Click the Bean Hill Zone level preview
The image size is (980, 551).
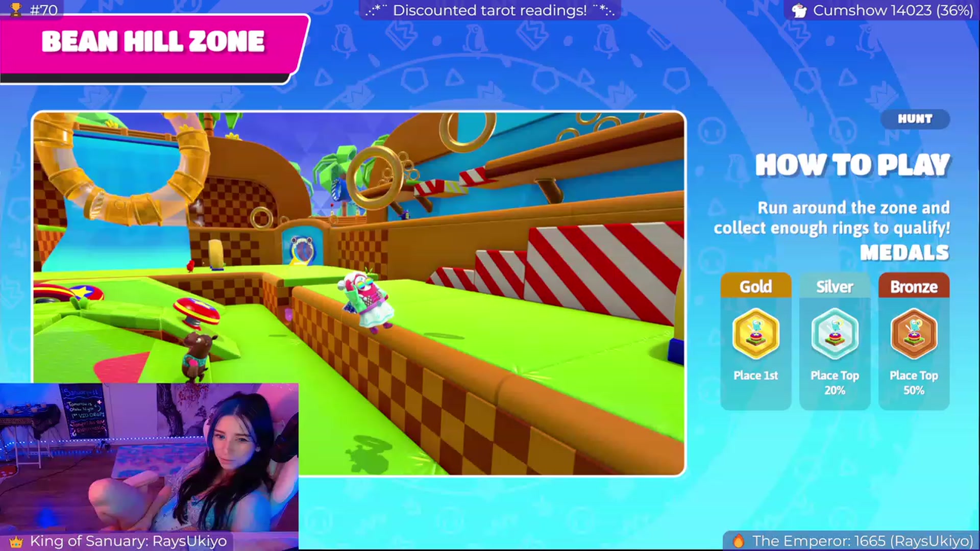click(359, 293)
